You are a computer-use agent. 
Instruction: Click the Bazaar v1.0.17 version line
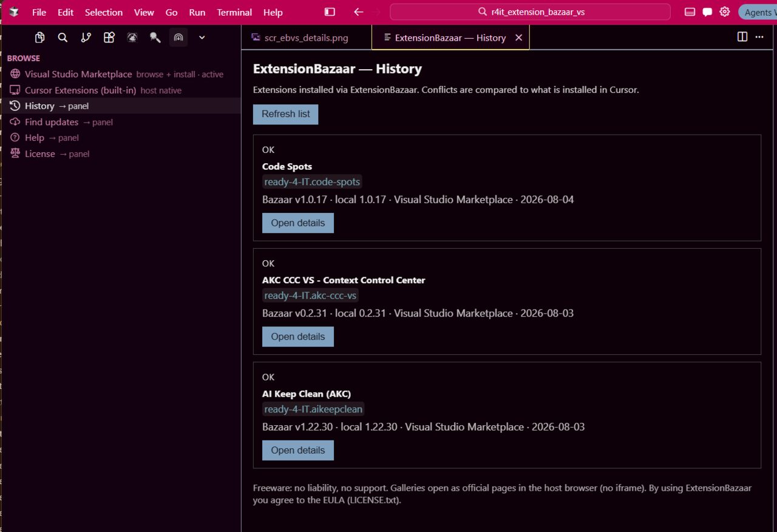tap(418, 200)
